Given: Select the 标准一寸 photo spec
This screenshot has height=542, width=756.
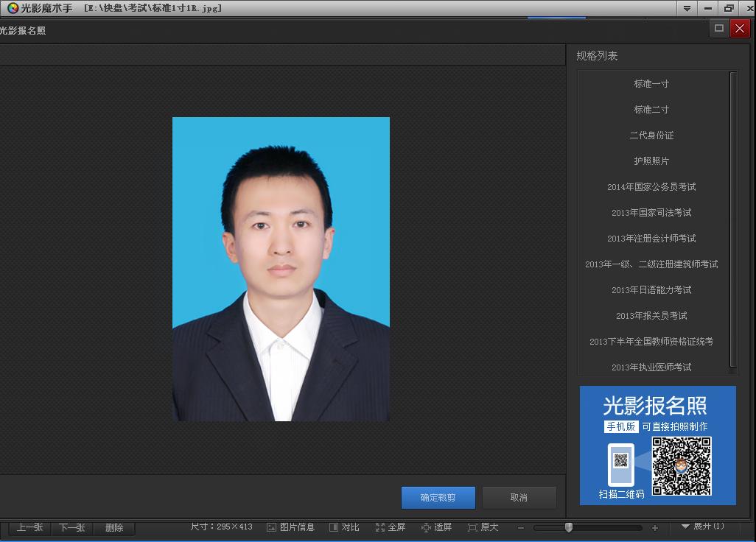Looking at the screenshot, I should pyautogui.click(x=652, y=83).
